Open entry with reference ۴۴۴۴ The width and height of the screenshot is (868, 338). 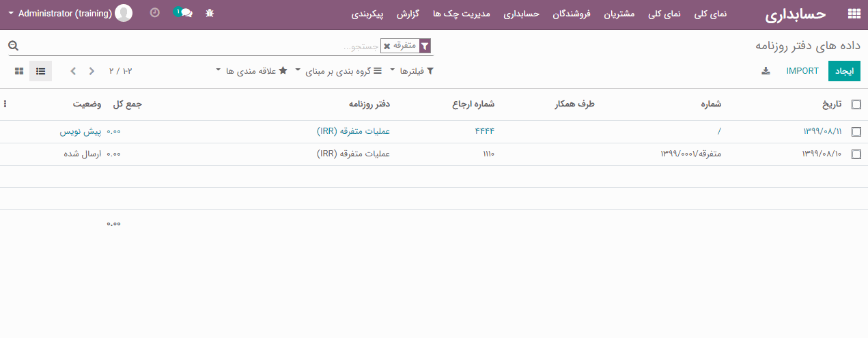484,132
